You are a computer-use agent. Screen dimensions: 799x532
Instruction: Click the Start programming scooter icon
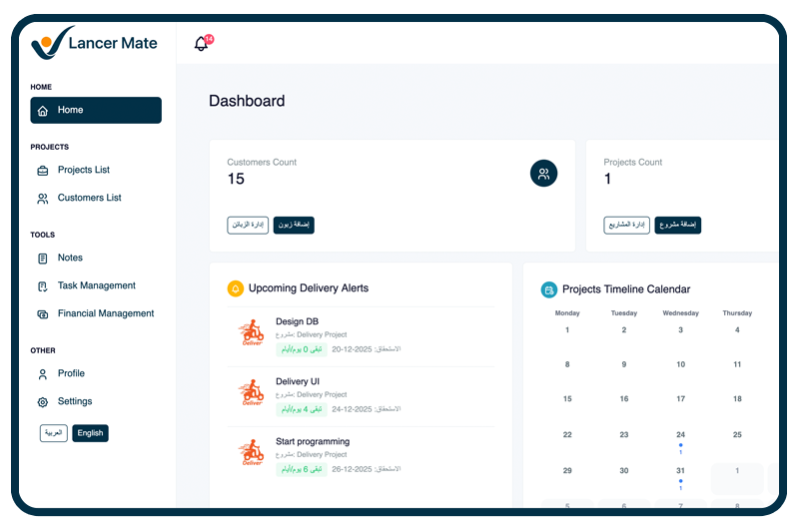pyautogui.click(x=251, y=454)
